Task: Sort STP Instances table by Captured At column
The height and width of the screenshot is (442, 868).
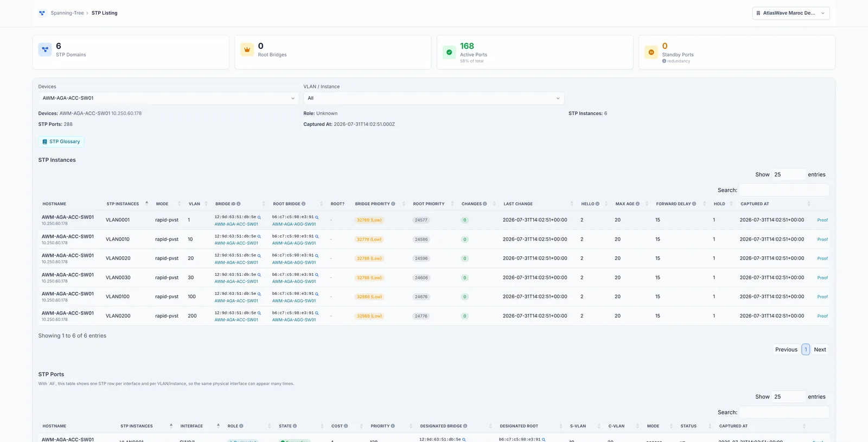Action: [x=775, y=204]
